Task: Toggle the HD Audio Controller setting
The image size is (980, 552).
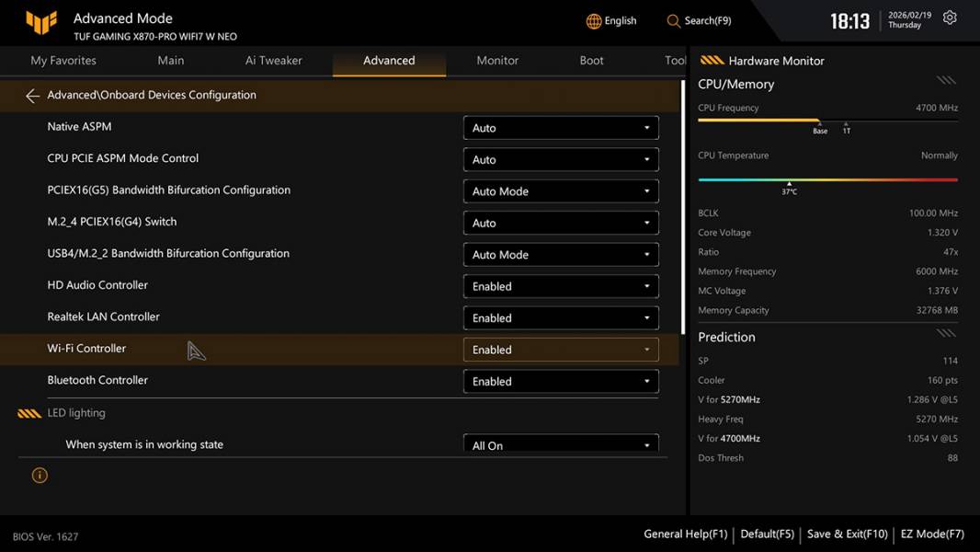Action: [560, 286]
